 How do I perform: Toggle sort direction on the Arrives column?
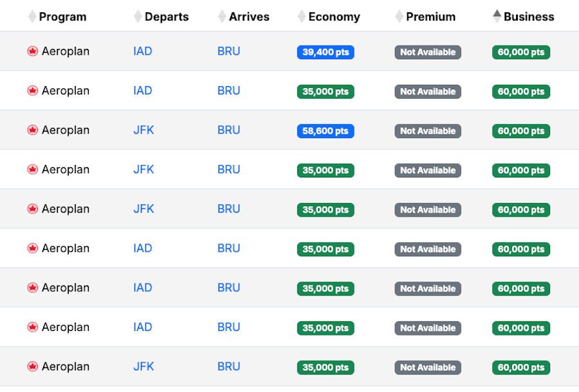point(221,16)
